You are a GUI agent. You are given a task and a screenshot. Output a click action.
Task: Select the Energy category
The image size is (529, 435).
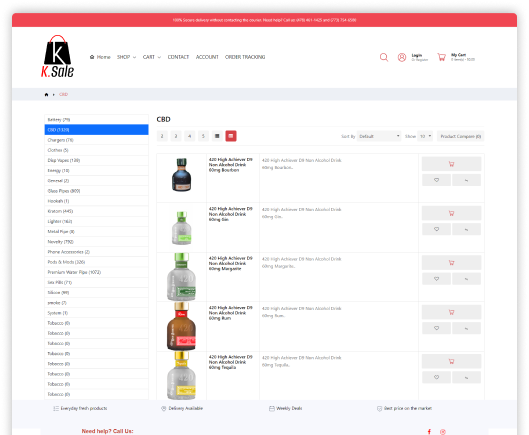pyautogui.click(x=96, y=170)
